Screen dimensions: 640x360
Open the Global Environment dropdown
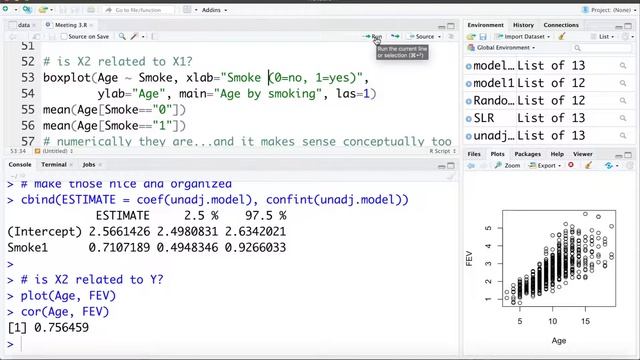click(501, 48)
